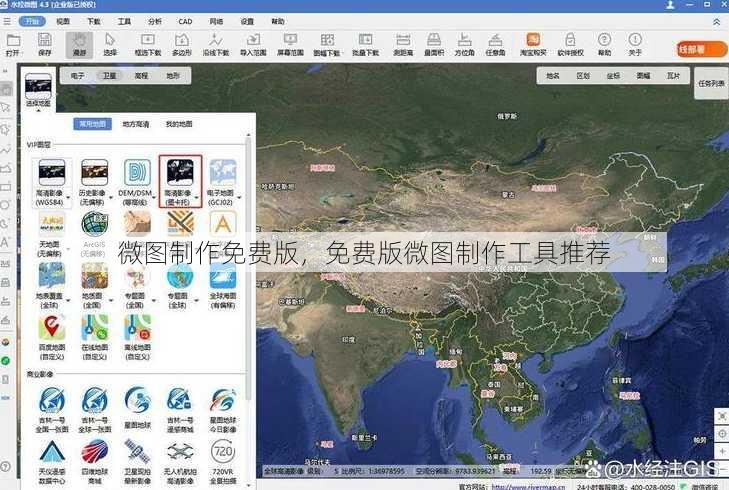Open the 下载 menu
This screenshot has height=490, width=729.
(x=93, y=21)
